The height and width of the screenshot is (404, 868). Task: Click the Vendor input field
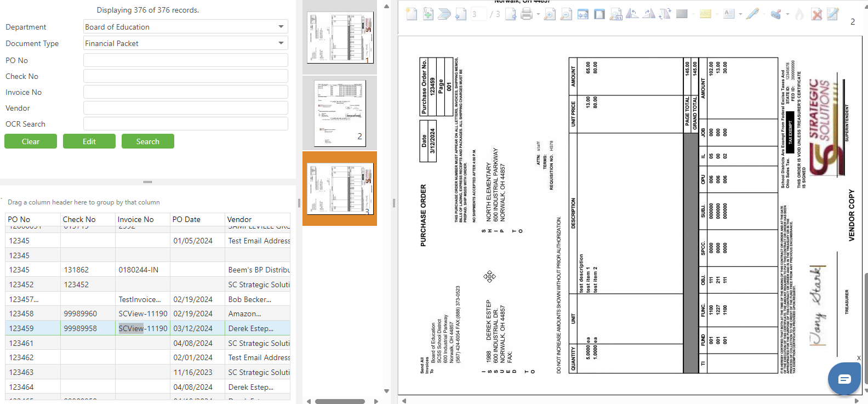pos(186,108)
